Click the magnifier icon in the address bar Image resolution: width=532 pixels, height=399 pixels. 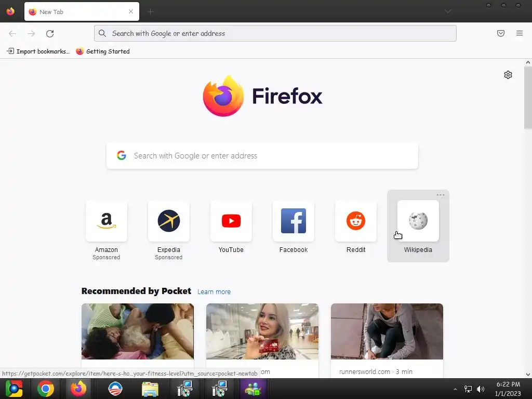coord(102,33)
